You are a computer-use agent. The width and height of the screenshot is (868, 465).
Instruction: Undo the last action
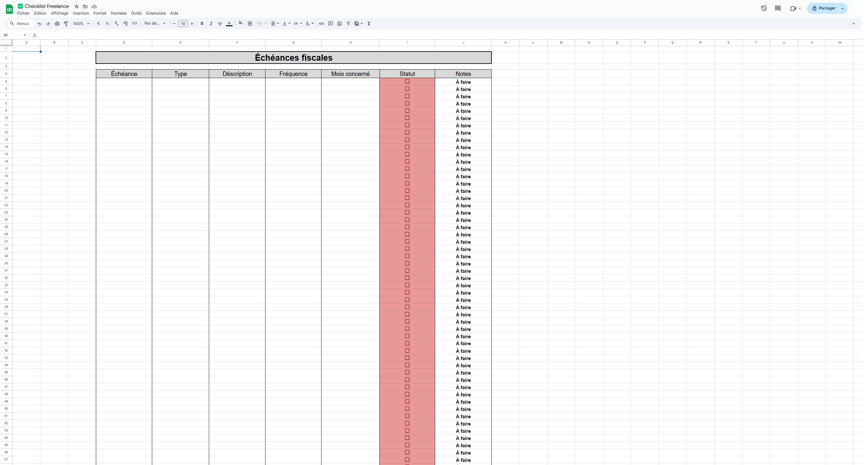(x=40, y=24)
